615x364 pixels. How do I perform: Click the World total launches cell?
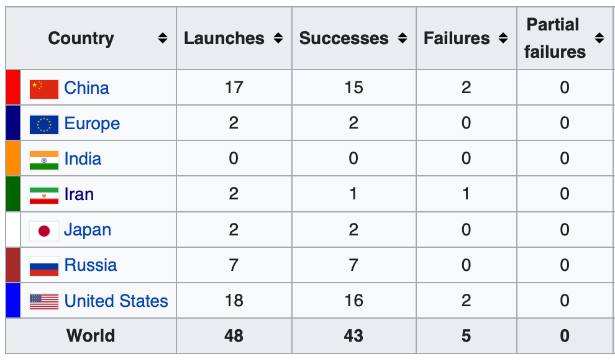tap(234, 336)
